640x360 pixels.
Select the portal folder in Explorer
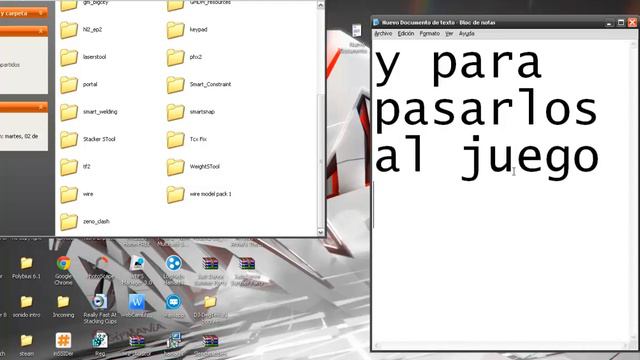[79, 84]
